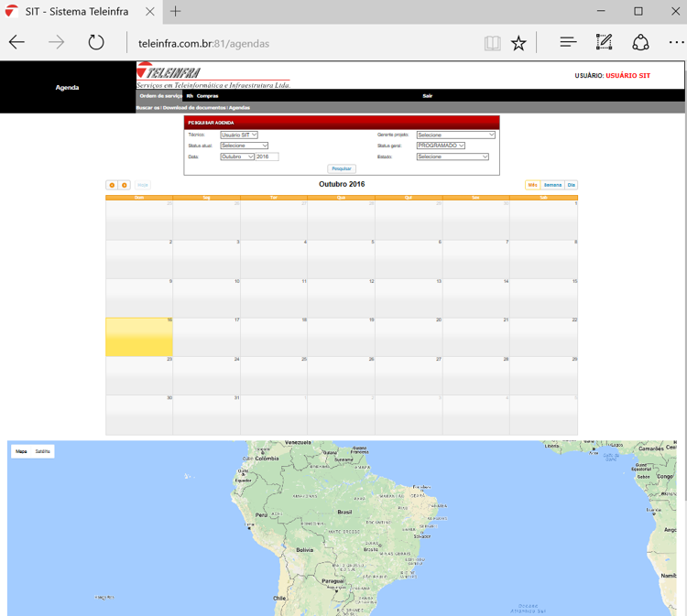This screenshot has height=616, width=687.
Task: Click the year field showing 2016
Action: [267, 157]
